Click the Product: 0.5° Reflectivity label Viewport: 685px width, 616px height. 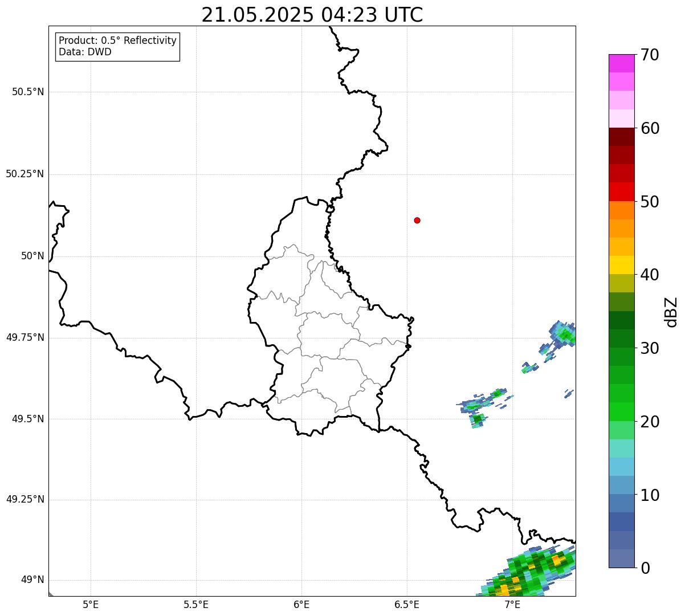(118, 41)
